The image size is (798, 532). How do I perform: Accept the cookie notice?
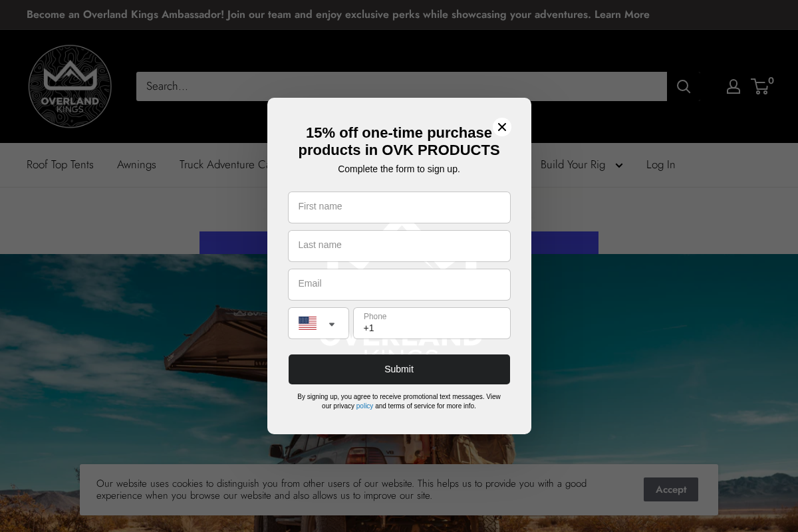[x=670, y=489]
